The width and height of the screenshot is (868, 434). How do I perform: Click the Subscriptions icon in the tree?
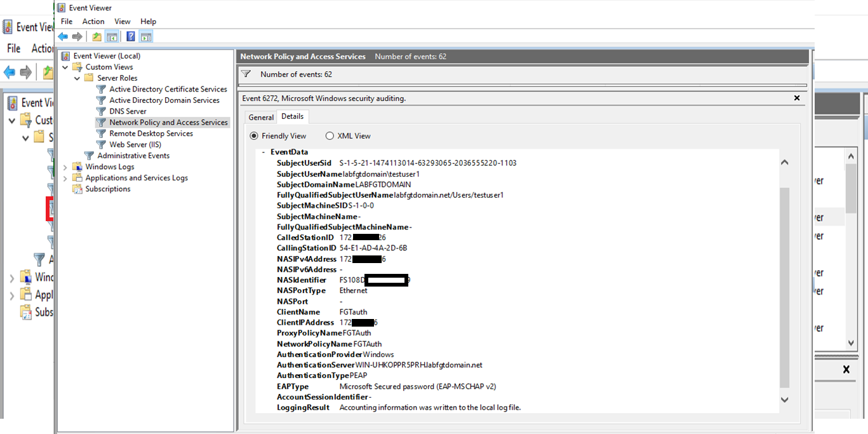click(x=77, y=189)
